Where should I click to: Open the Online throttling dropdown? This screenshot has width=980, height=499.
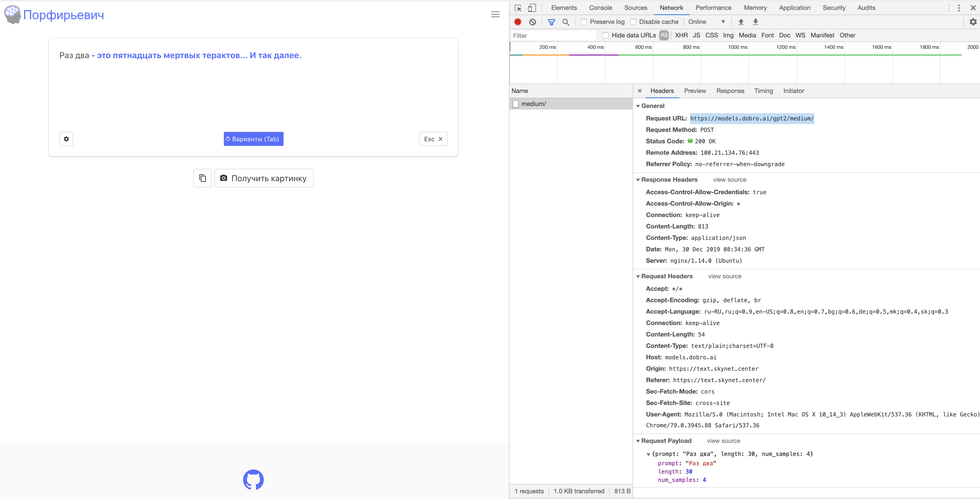706,22
